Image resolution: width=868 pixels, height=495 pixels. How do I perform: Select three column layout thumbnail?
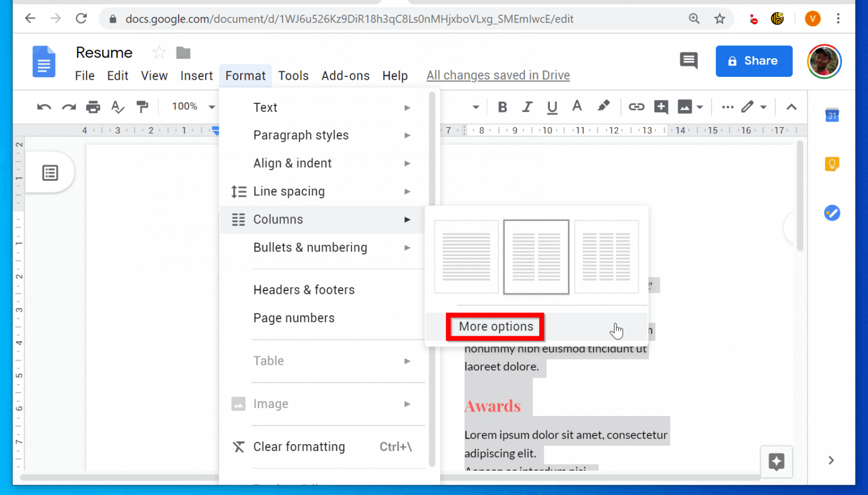click(x=606, y=257)
